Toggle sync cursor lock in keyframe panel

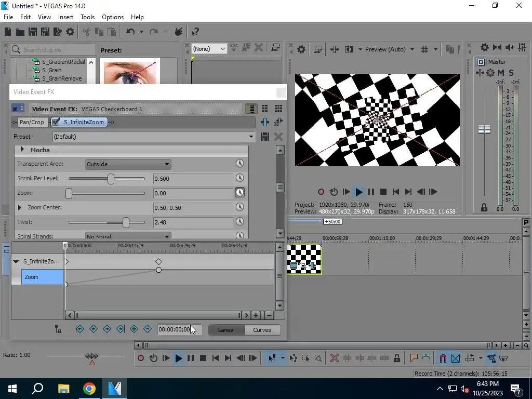58,329
